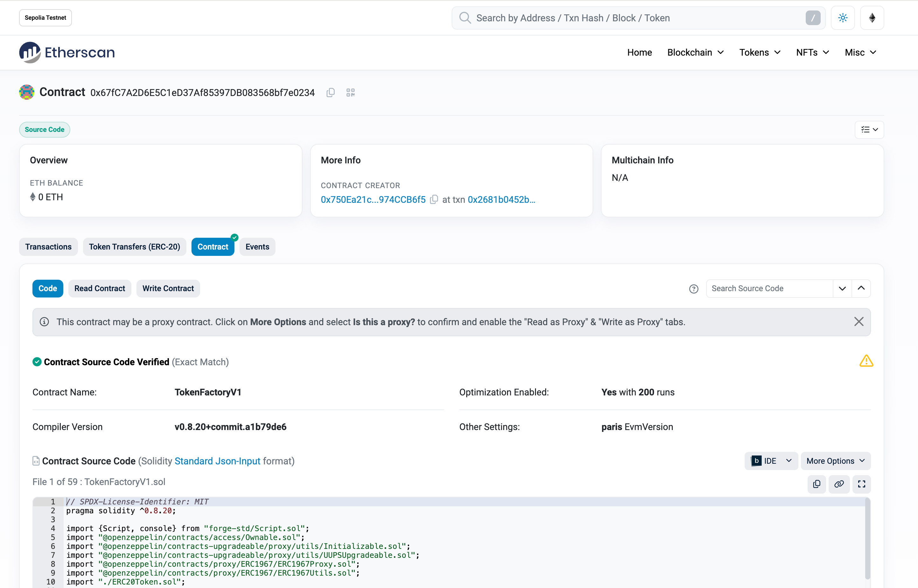Click the contract name TokenFactoryV1
The width and height of the screenshot is (918, 588).
coord(208,393)
